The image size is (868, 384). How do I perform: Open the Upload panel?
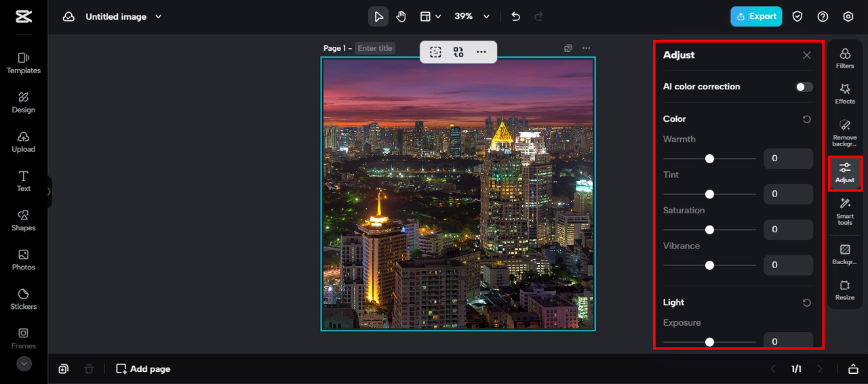click(x=24, y=142)
